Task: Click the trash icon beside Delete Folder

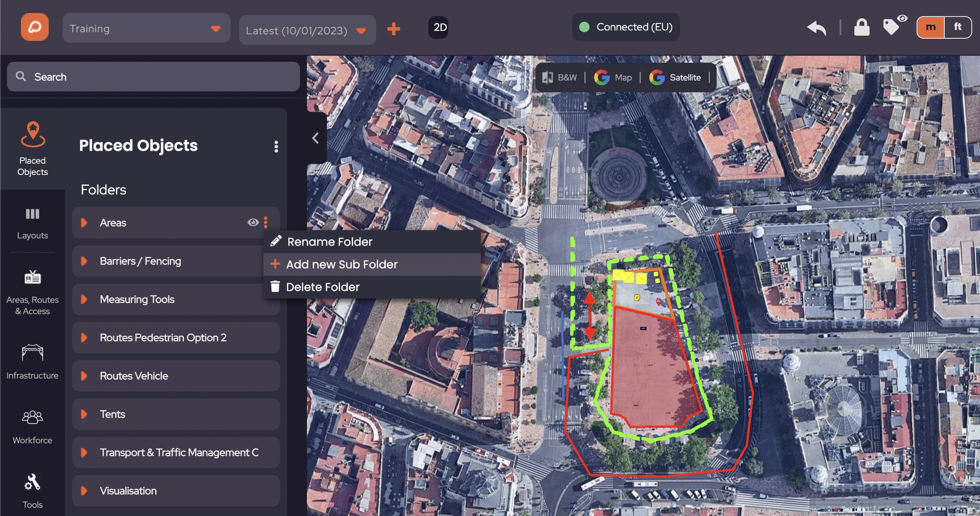Action: pyautogui.click(x=275, y=286)
